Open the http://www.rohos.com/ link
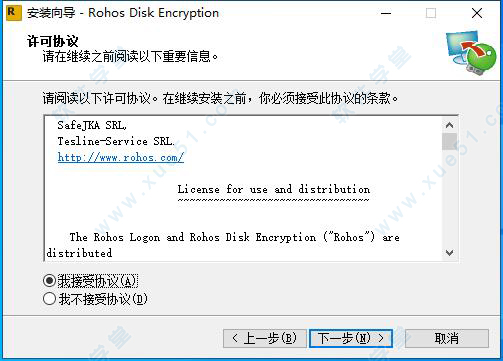 coord(121,157)
